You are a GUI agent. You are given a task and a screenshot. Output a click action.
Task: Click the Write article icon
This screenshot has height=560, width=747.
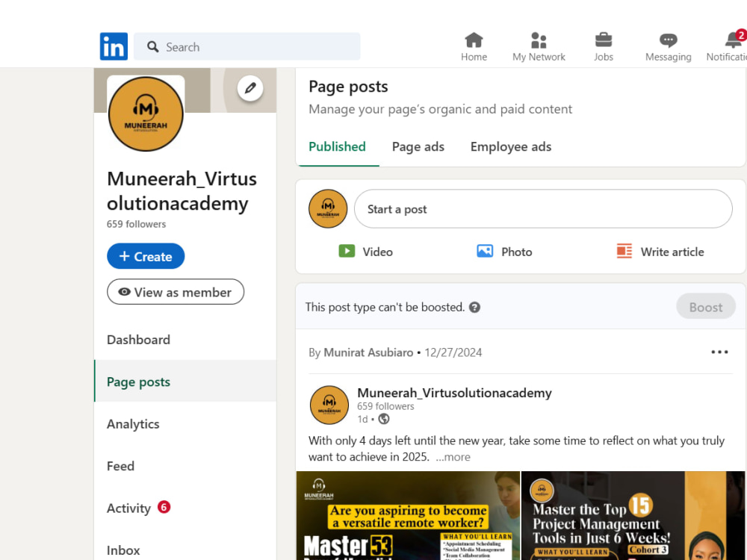(x=624, y=251)
